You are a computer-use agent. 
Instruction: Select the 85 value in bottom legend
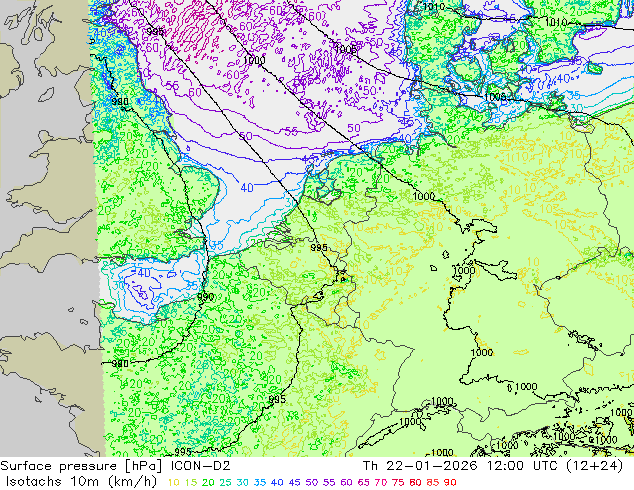click(x=433, y=482)
